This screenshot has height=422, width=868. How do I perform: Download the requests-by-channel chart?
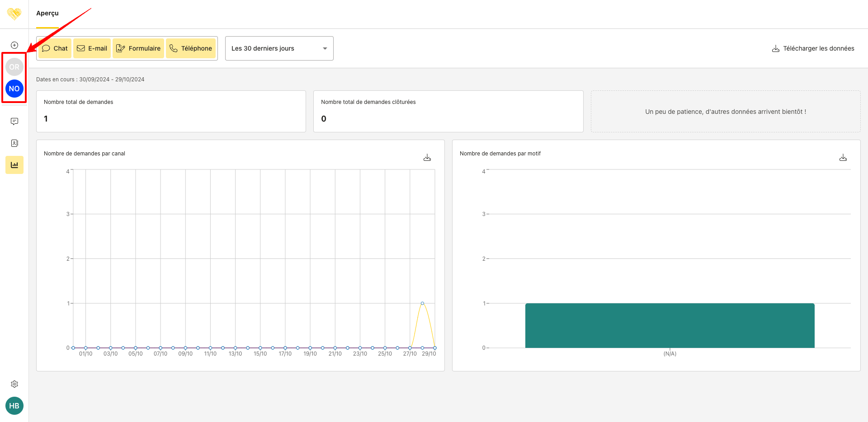point(427,158)
